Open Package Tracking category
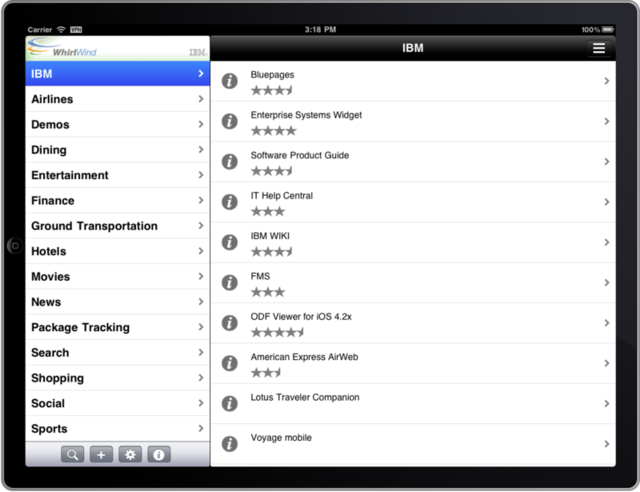The height and width of the screenshot is (492, 640). click(118, 327)
